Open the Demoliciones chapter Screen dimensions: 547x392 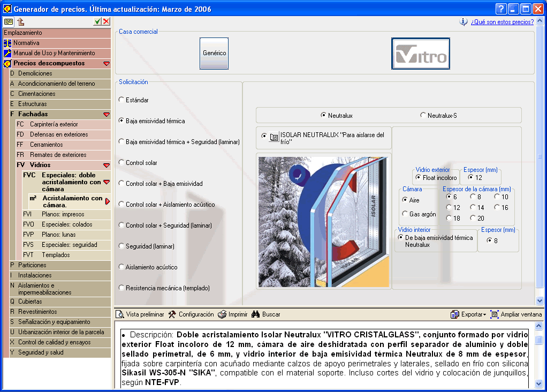pos(60,73)
